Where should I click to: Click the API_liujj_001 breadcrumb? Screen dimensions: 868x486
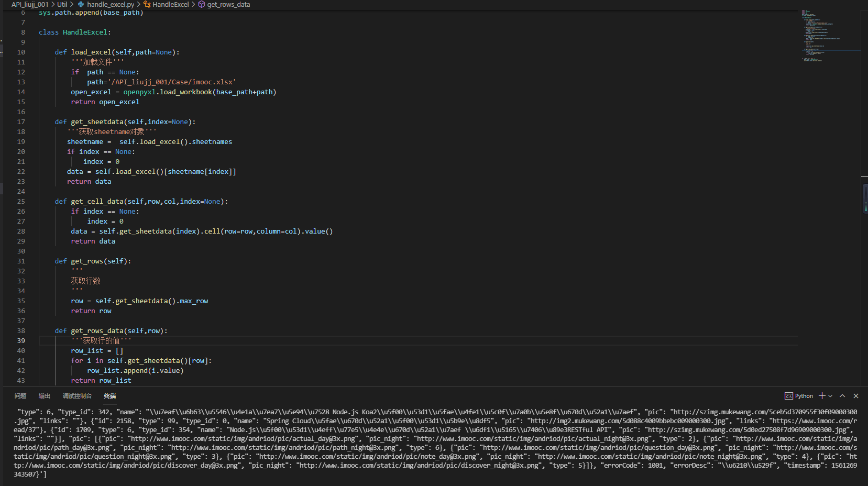(x=30, y=4)
